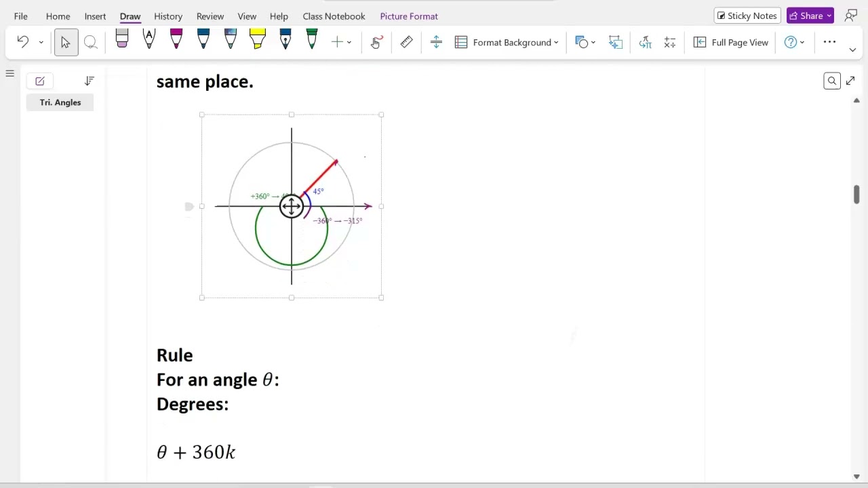Pick the magenta pen
This screenshot has height=488, width=868.
coord(176,39)
